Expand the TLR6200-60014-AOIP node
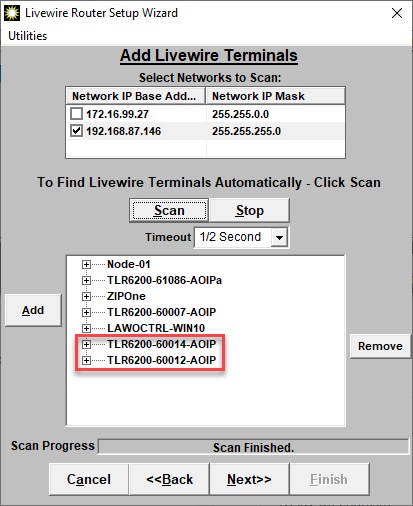Image resolution: width=413 pixels, height=506 pixels. click(86, 344)
